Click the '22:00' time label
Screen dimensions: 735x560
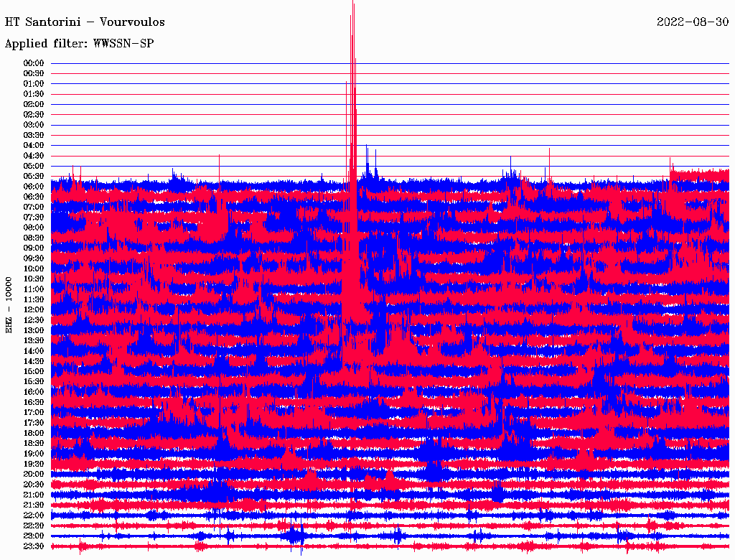point(33,516)
